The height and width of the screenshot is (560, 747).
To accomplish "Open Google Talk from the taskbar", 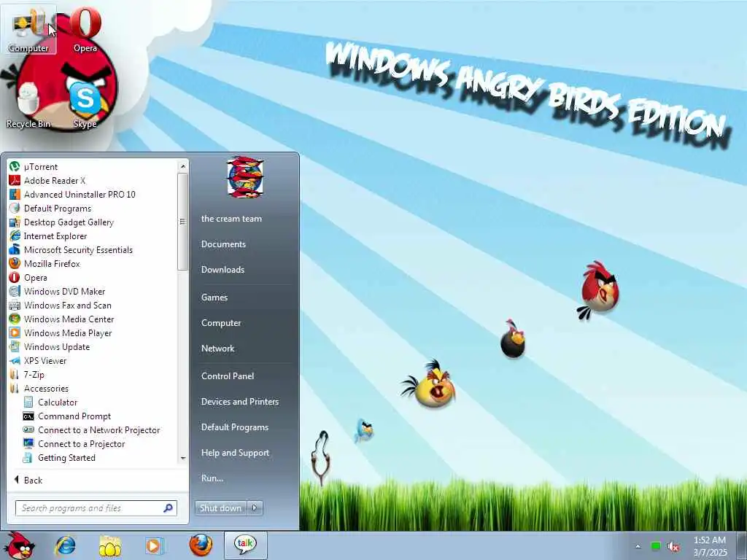I will click(x=245, y=545).
